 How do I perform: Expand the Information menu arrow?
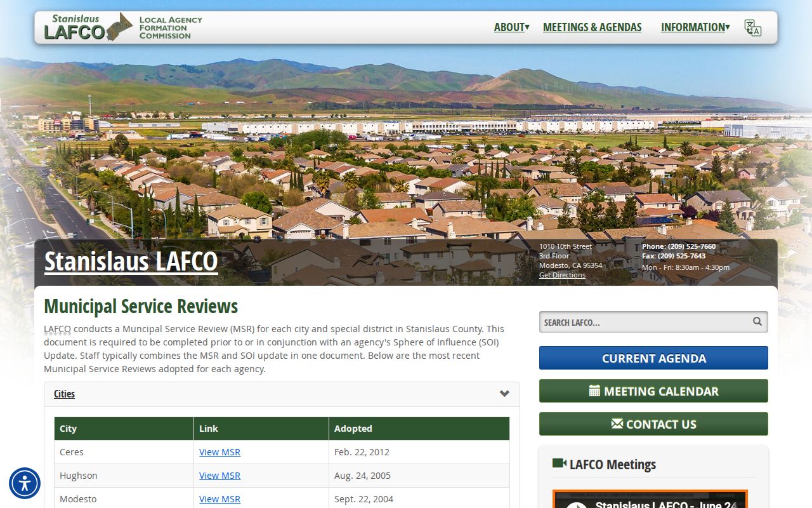pyautogui.click(x=728, y=27)
